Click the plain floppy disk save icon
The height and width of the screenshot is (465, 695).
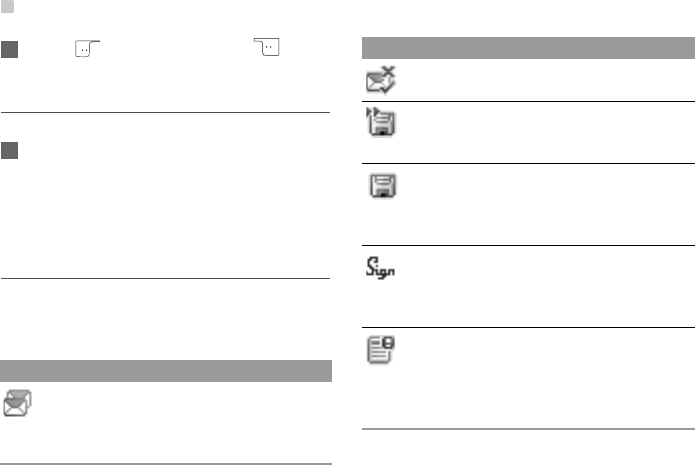pos(383,185)
